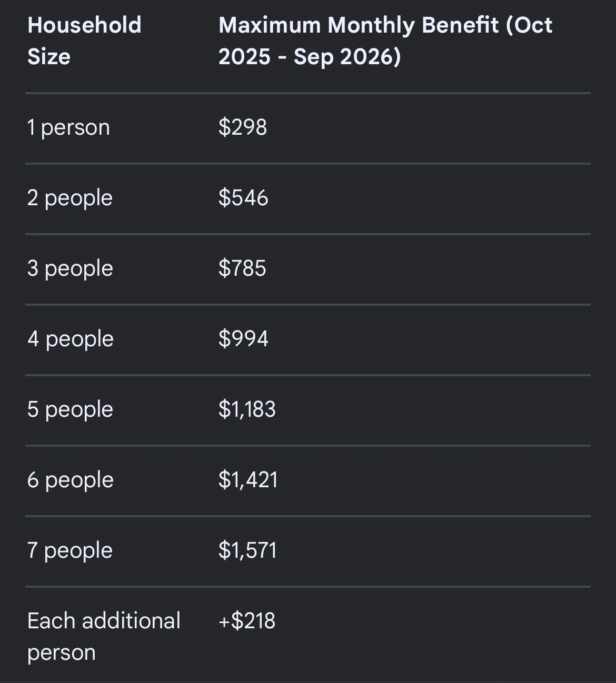Click the $1,571 benefit amount
This screenshot has width=616, height=683.
point(247,551)
